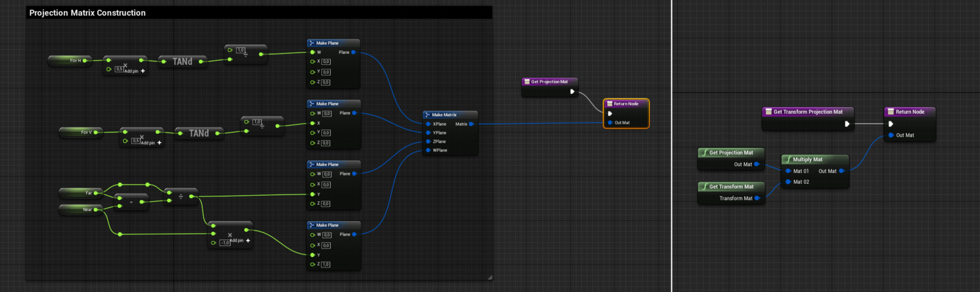Click the 0,5 value field next to Fov V
This screenshot has width=980, height=292.
pos(136,141)
